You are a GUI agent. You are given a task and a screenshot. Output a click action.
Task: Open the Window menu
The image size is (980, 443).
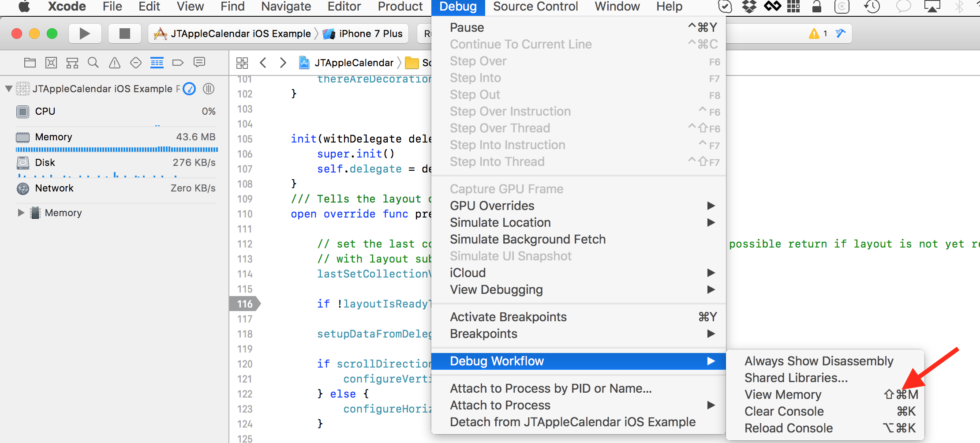click(617, 7)
